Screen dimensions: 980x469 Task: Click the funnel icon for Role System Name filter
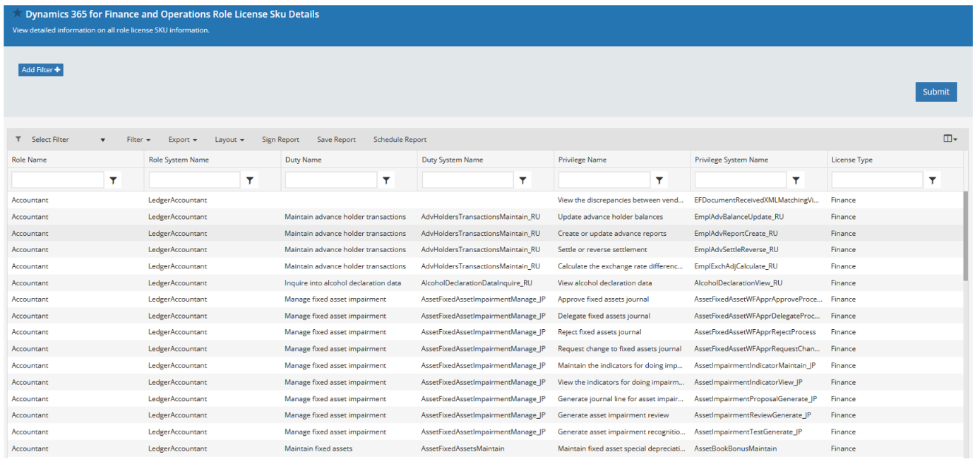click(250, 181)
